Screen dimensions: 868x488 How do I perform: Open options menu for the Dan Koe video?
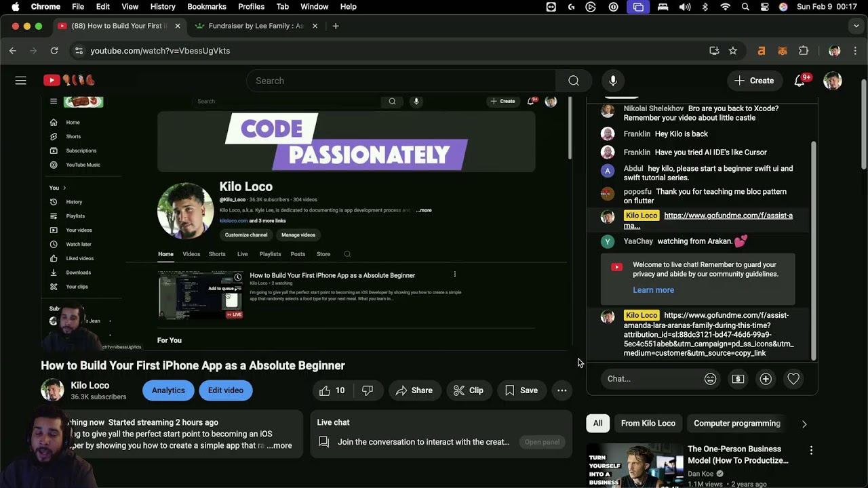(811, 450)
